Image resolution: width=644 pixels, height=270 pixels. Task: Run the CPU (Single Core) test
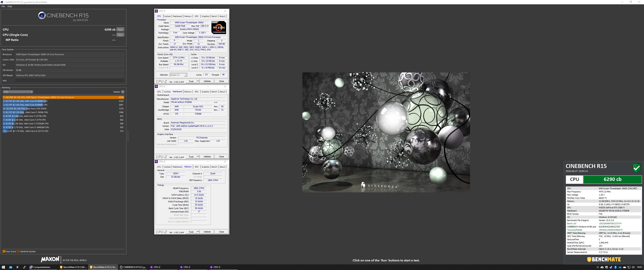pos(120,35)
